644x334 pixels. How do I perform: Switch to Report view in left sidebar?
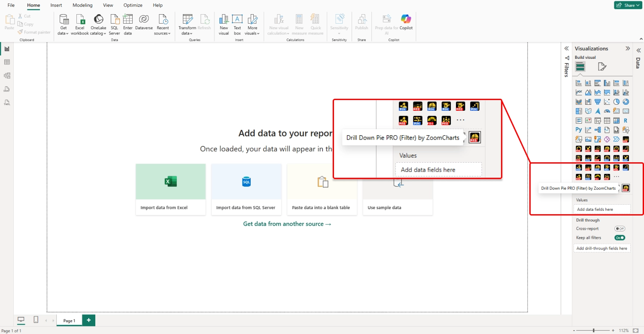coord(7,49)
